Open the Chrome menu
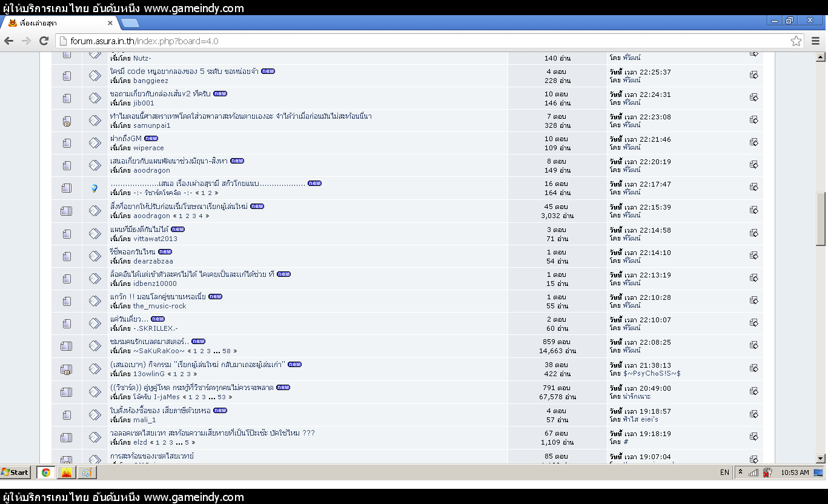The image size is (828, 504). (815, 41)
